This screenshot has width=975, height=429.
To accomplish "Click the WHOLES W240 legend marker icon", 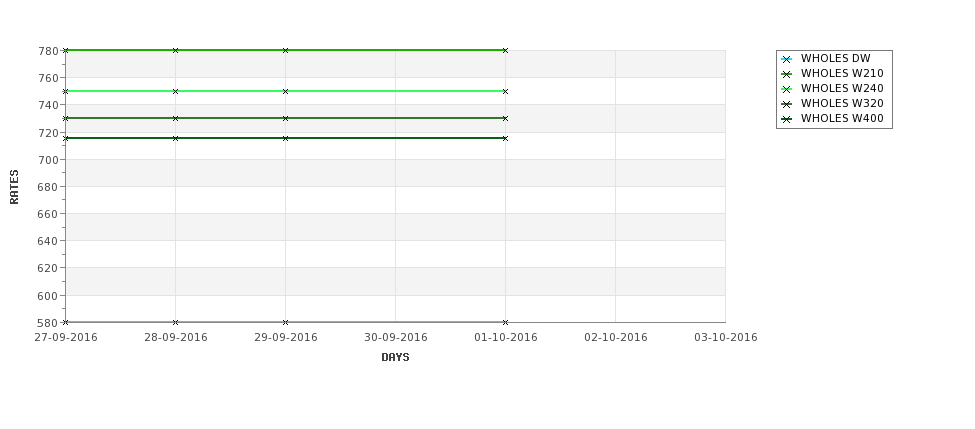I will point(786,90).
